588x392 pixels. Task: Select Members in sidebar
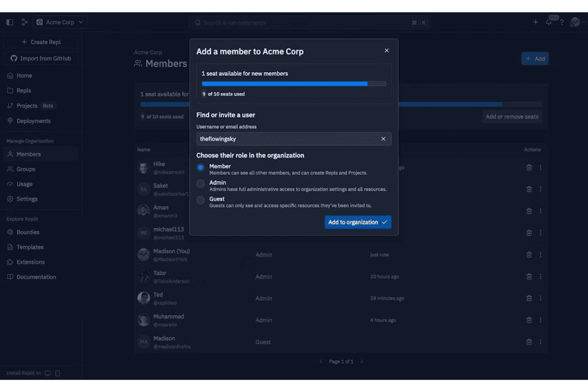click(41, 154)
